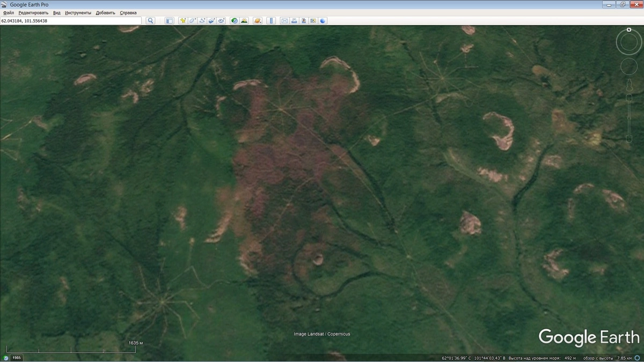Click the email envelope icon
Viewport: 644px width, 362px height.
[x=284, y=21]
